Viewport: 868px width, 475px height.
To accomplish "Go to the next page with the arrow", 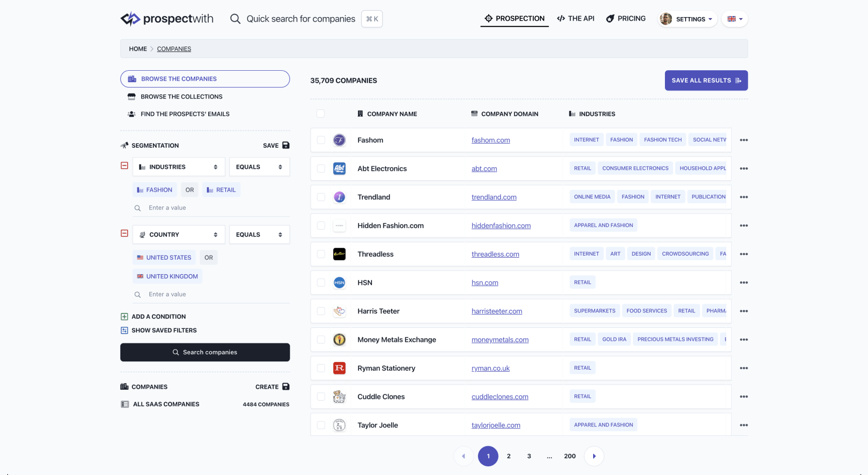I will pyautogui.click(x=594, y=456).
